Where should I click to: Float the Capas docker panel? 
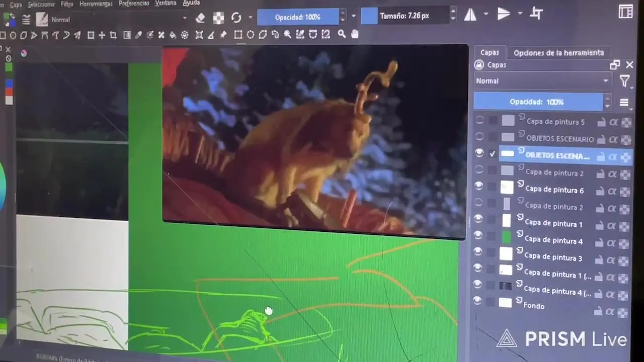[614, 65]
